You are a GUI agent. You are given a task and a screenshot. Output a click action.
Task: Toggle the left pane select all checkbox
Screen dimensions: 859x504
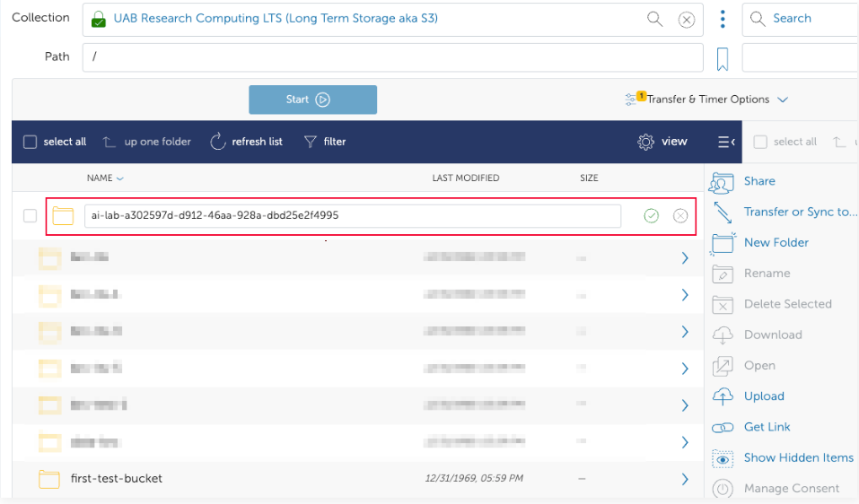tap(30, 142)
